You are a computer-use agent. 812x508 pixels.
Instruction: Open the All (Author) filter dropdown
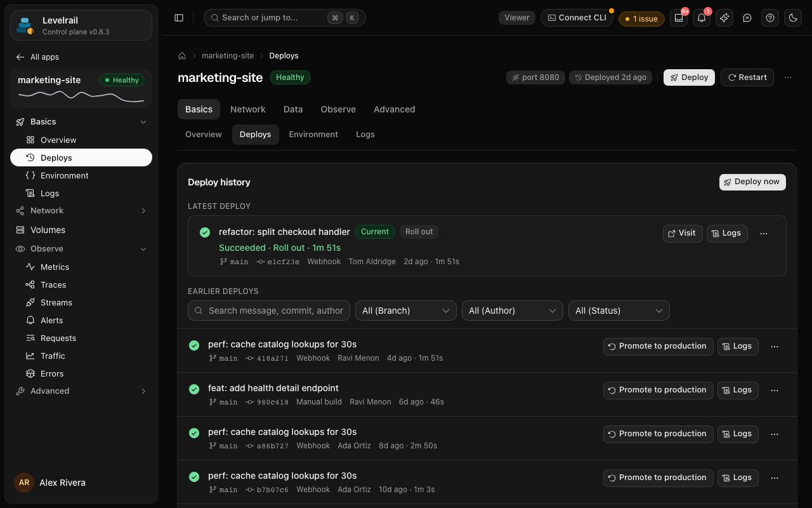[513, 311]
